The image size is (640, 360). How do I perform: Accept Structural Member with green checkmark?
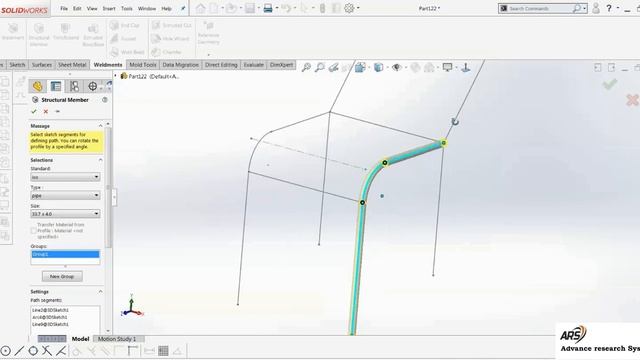(34, 111)
